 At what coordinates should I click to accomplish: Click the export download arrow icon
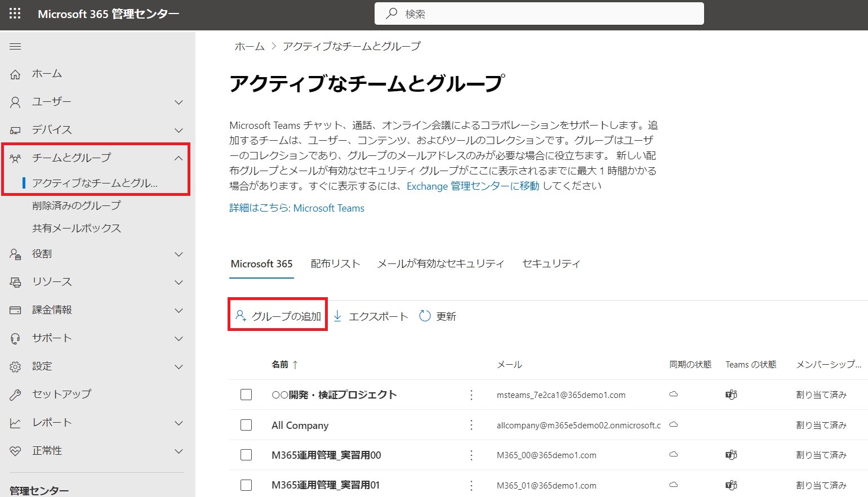337,316
